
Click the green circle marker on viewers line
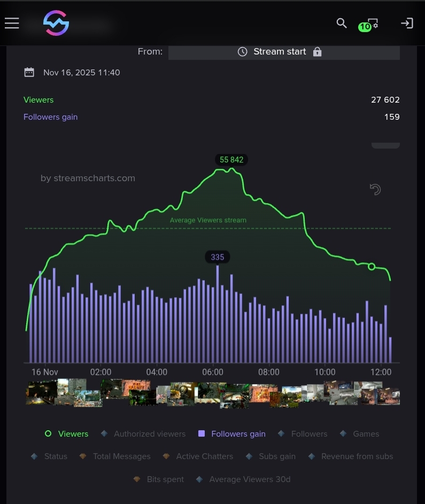tap(372, 267)
